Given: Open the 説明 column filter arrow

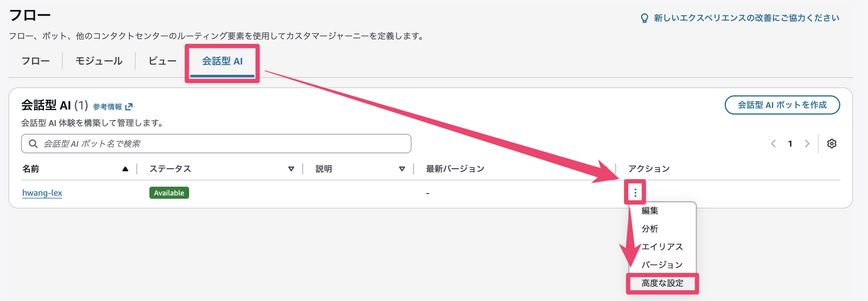Looking at the screenshot, I should click(402, 169).
